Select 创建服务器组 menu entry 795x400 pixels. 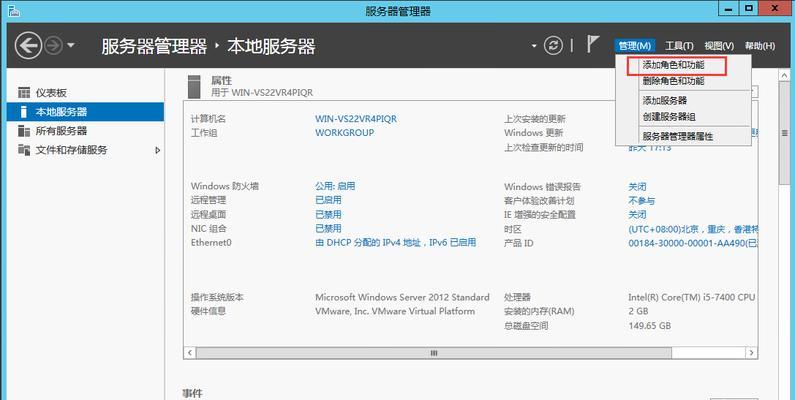[669, 117]
